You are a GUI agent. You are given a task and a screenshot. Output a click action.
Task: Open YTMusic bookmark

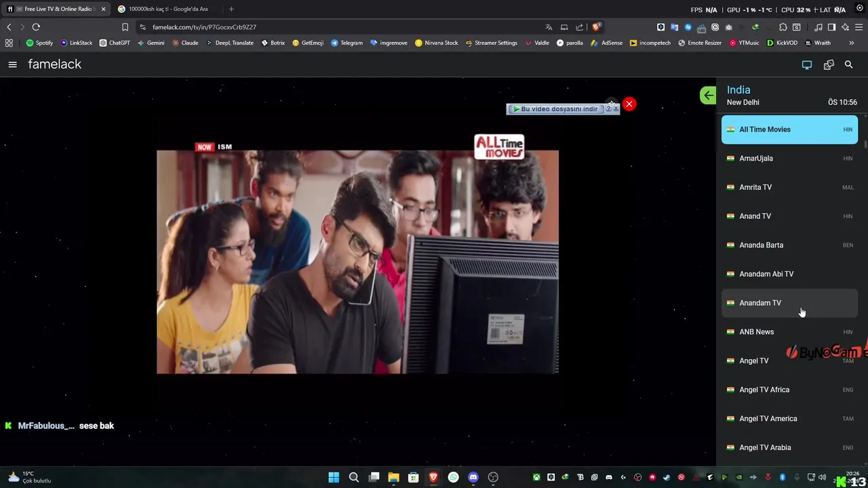point(745,43)
